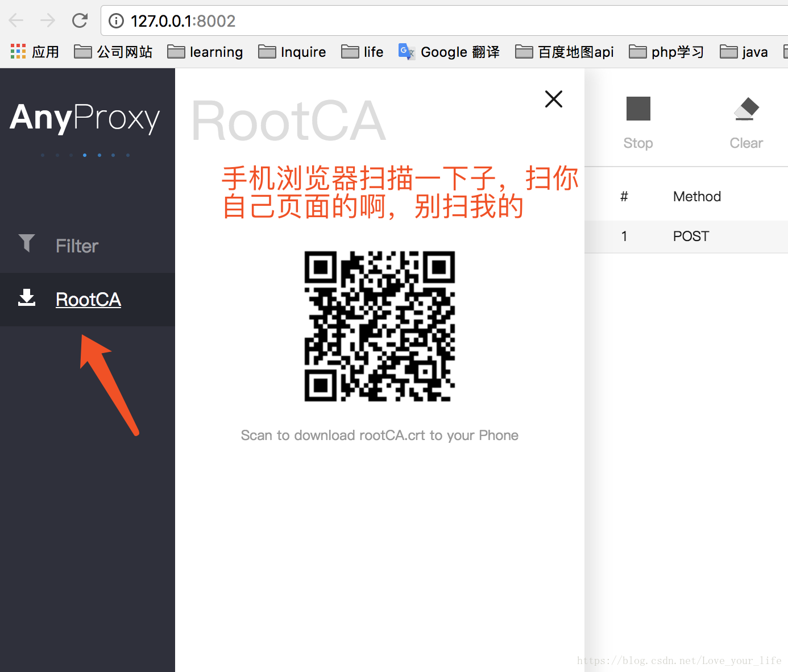This screenshot has height=672, width=788.
Task: Focus the 127.0.0.1:8002 address bar
Action: (x=443, y=21)
